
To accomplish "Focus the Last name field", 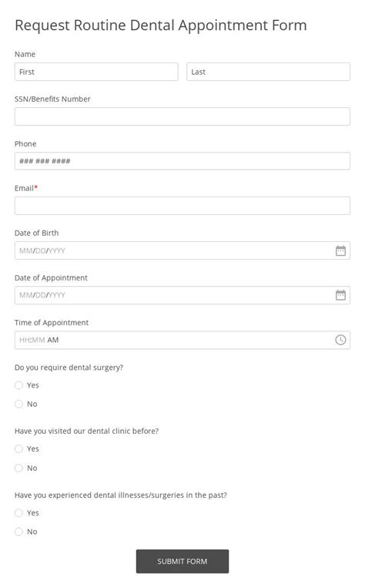I will click(x=268, y=72).
